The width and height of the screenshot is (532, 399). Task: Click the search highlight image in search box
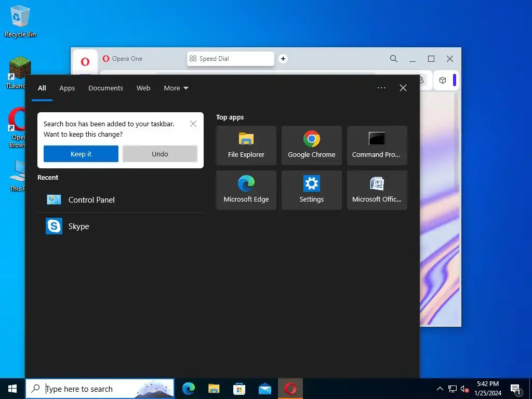(153, 389)
